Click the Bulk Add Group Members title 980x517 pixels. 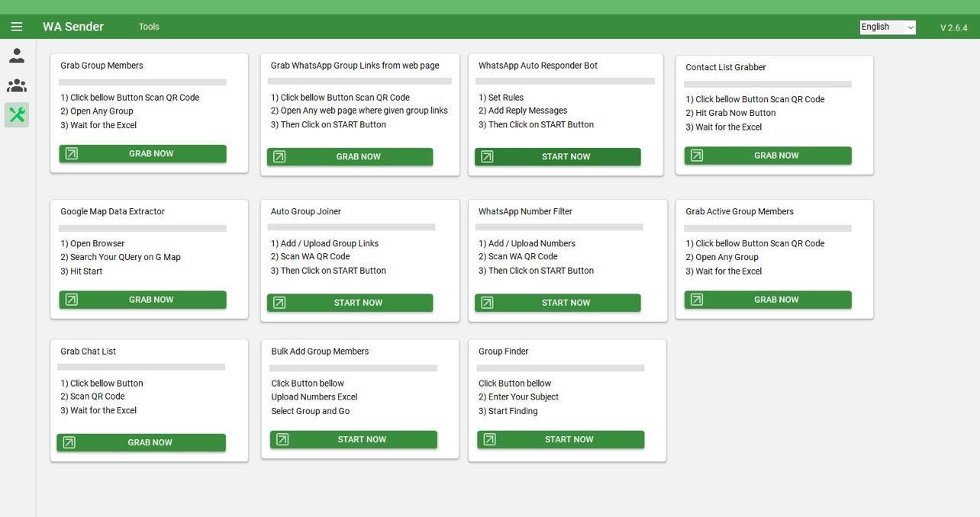coord(320,352)
